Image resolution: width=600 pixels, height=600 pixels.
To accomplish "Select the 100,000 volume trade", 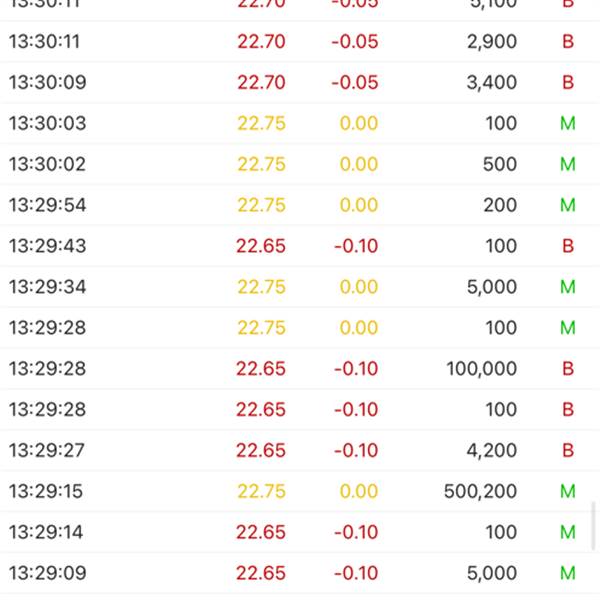I will click(481, 369).
